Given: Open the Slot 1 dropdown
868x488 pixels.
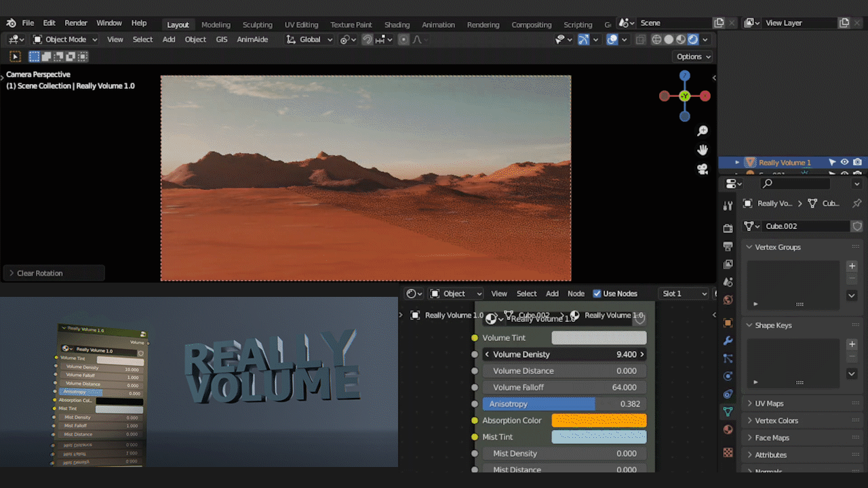Looking at the screenshot, I should (684, 293).
